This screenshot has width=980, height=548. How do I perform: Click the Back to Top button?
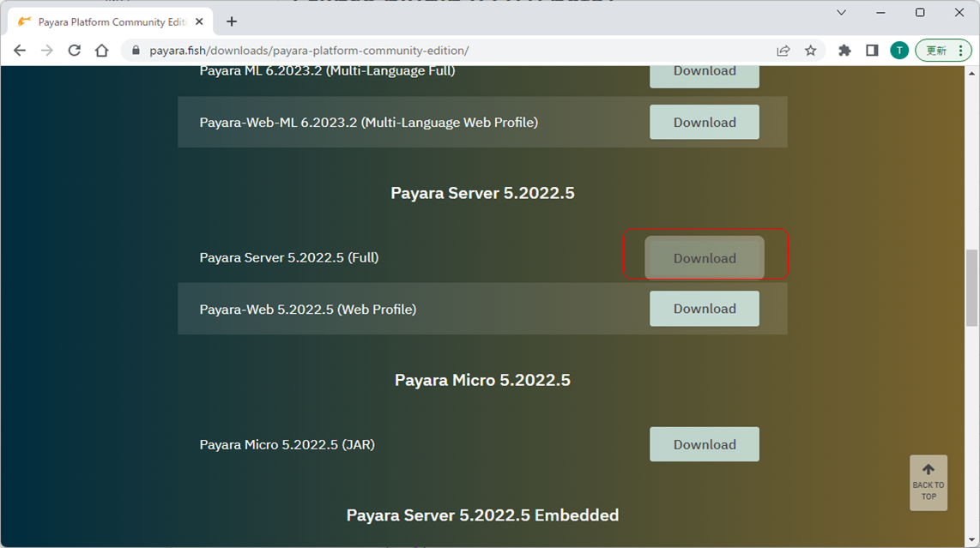pos(929,483)
